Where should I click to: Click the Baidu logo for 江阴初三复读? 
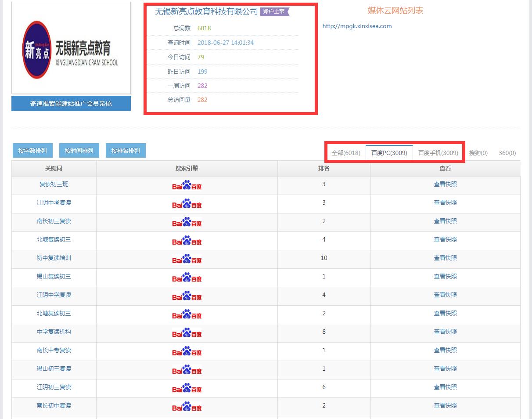tap(187, 388)
